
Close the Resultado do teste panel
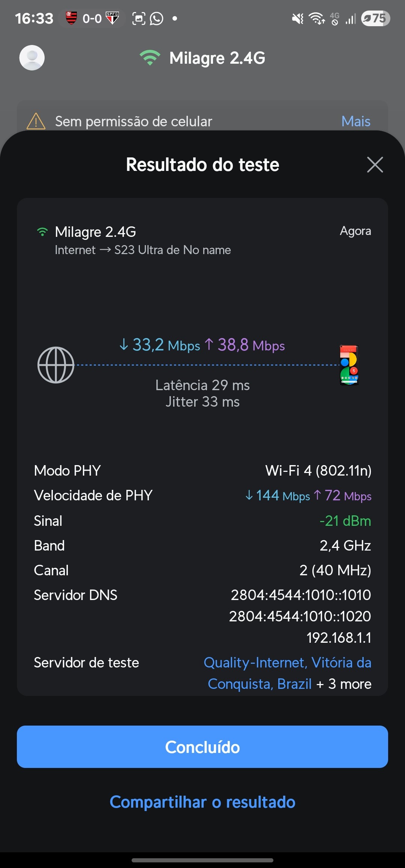pyautogui.click(x=375, y=165)
